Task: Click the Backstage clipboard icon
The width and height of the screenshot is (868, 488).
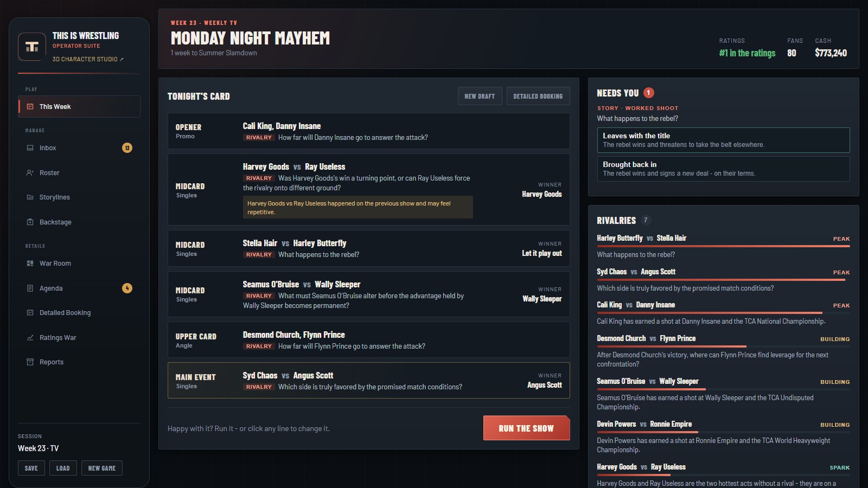Action: pyautogui.click(x=30, y=222)
